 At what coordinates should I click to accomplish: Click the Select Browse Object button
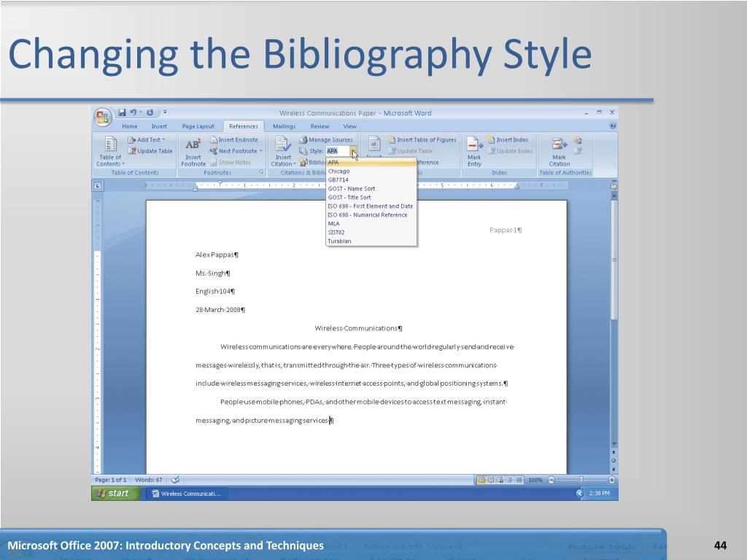614,461
